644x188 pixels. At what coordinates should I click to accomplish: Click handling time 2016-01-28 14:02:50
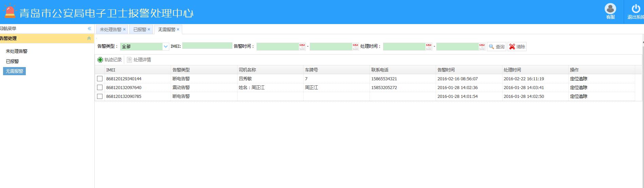[x=524, y=96]
